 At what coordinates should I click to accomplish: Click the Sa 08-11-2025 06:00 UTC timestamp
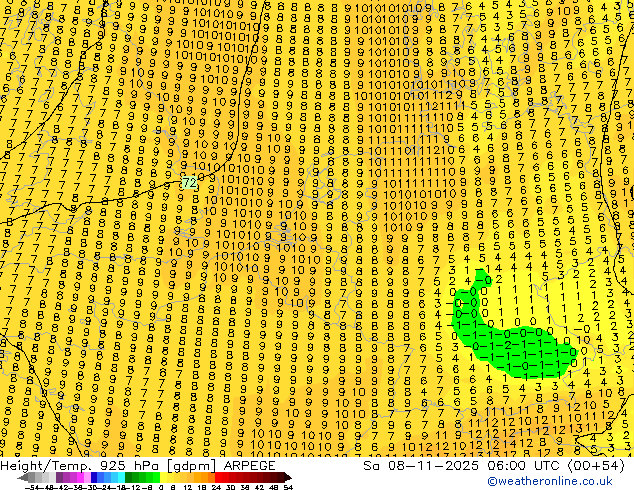(463, 466)
